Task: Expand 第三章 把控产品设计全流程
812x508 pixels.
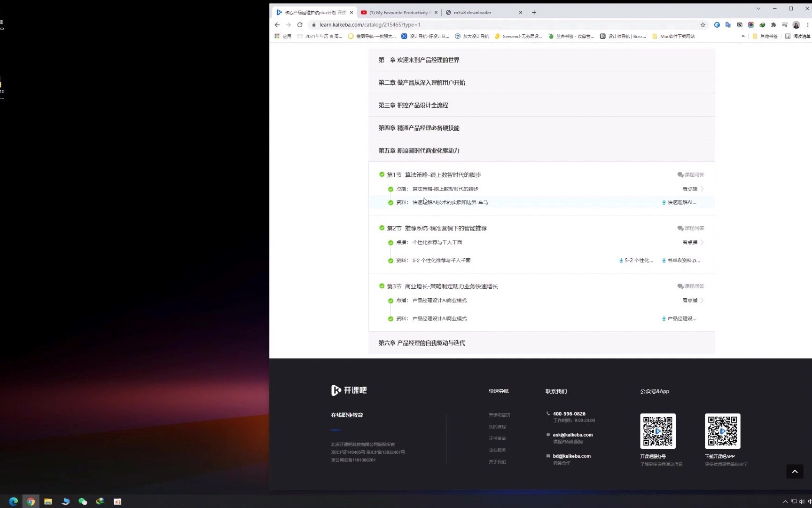Action: (x=541, y=105)
